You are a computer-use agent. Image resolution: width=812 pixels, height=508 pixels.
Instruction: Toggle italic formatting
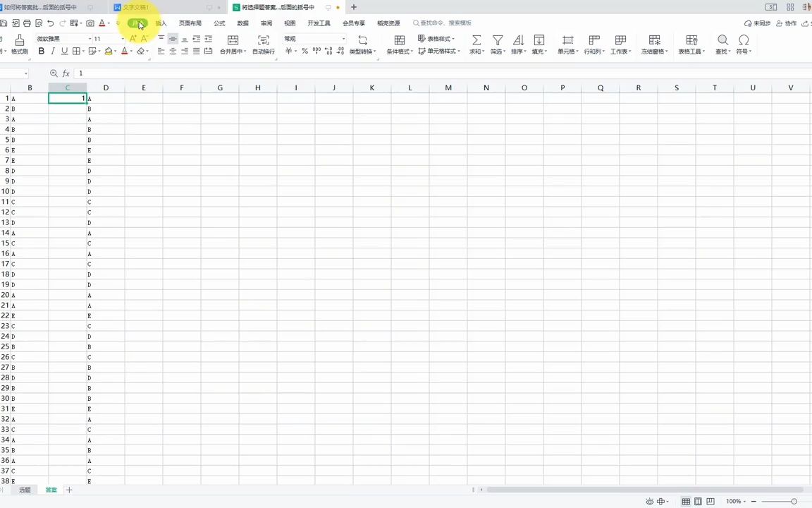click(53, 51)
